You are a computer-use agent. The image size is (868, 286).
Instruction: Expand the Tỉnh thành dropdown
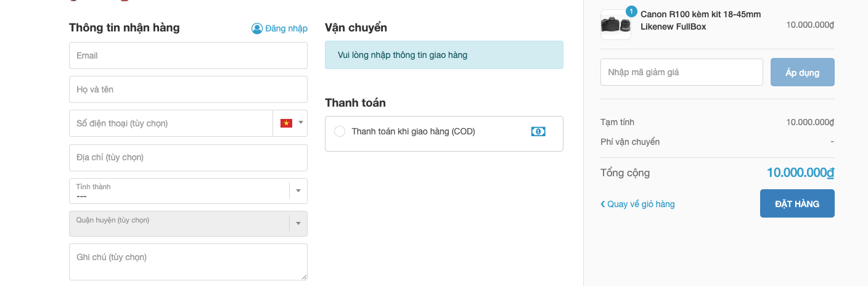[298, 191]
